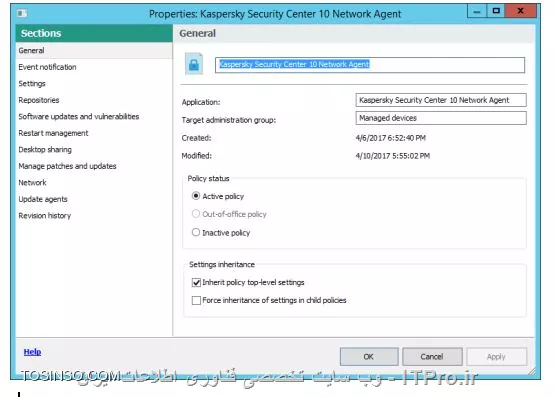Click the Apply button

point(496,356)
